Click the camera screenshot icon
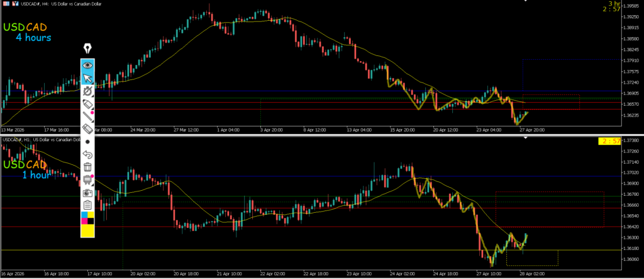Screen dimensions: 644x279 [x=87, y=193]
